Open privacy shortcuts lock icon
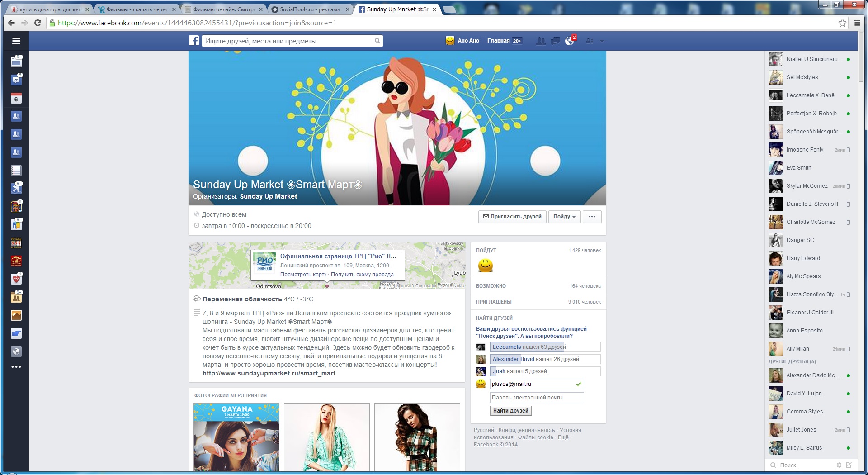The width and height of the screenshot is (868, 475). [590, 41]
